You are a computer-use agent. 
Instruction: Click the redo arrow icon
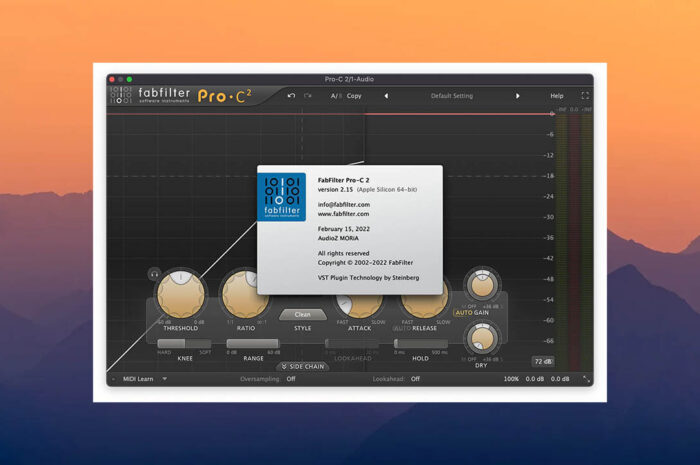point(308,95)
